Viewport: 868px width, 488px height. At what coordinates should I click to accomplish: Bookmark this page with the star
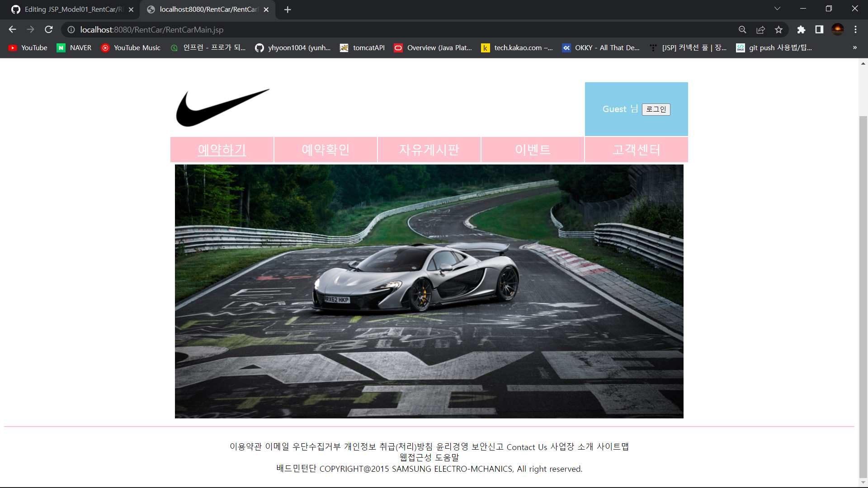pos(778,29)
